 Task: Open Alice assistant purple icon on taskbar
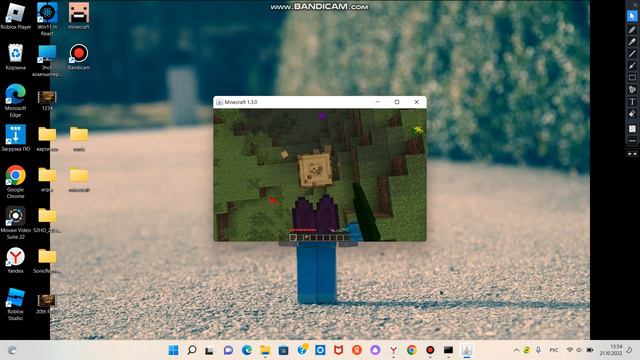point(375,350)
